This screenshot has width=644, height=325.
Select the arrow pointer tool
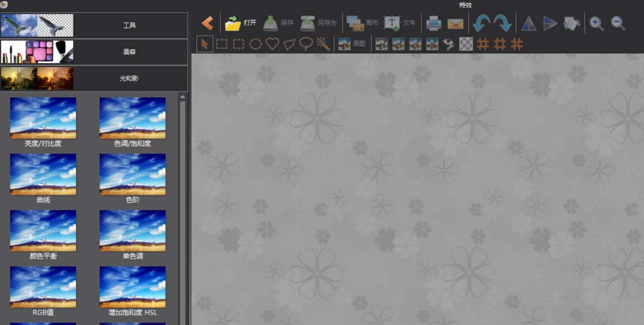(205, 44)
